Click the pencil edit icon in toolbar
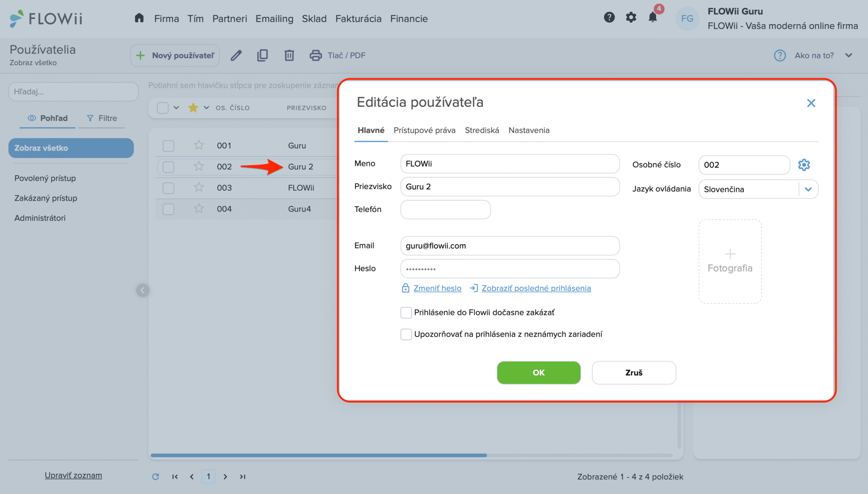This screenshot has height=494, width=868. coord(236,55)
